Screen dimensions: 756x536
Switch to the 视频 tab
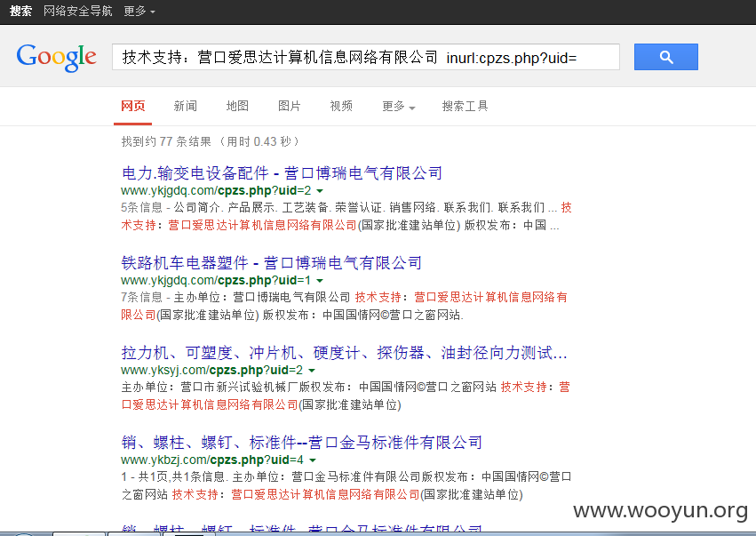click(341, 106)
